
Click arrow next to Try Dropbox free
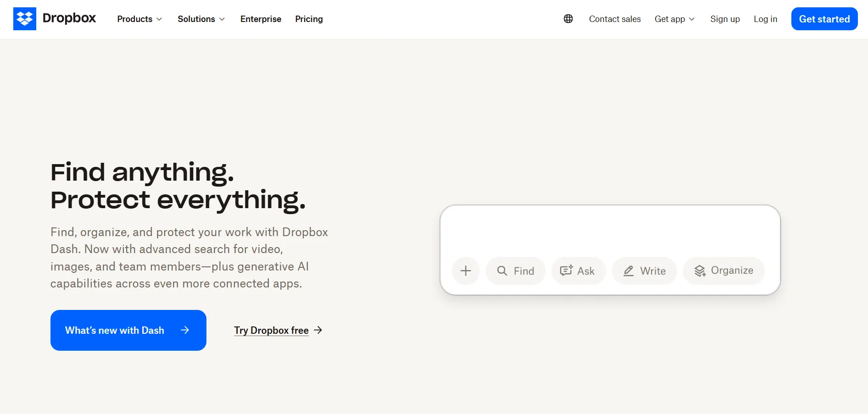tap(318, 330)
